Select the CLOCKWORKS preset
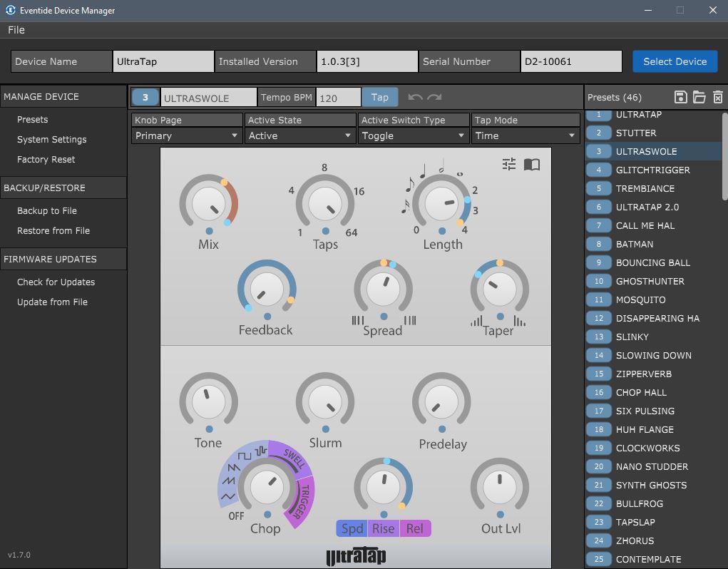This screenshot has height=569, width=728. point(653,448)
